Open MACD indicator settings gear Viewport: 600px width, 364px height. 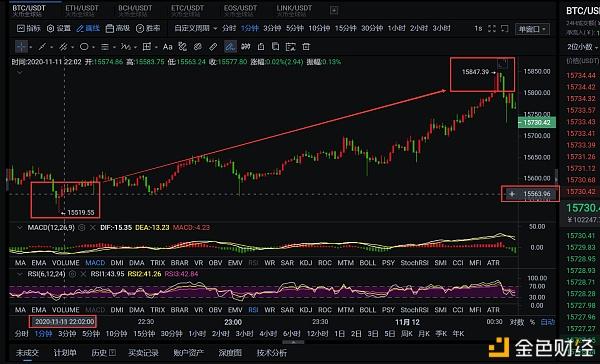pyautogui.click(x=81, y=227)
